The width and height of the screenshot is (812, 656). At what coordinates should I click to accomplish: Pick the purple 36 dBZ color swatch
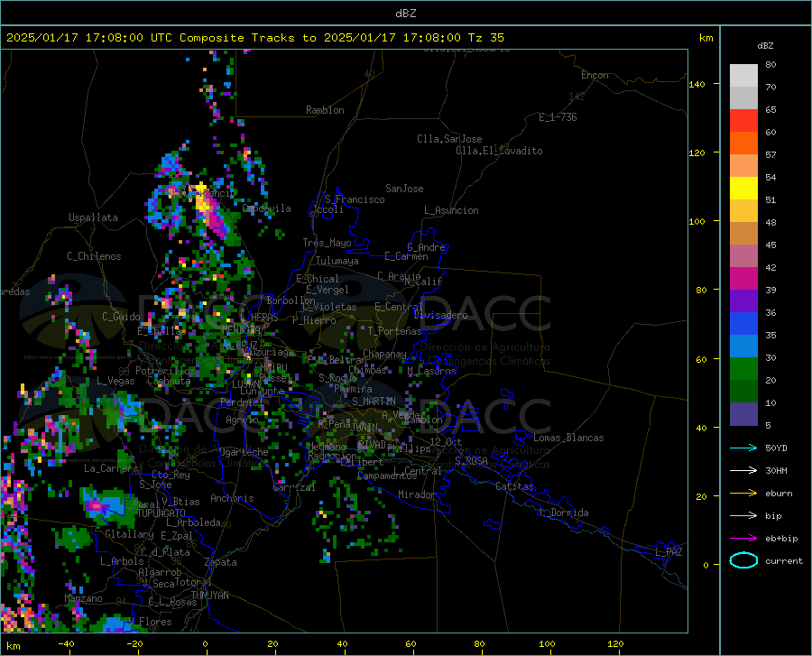pos(743,301)
